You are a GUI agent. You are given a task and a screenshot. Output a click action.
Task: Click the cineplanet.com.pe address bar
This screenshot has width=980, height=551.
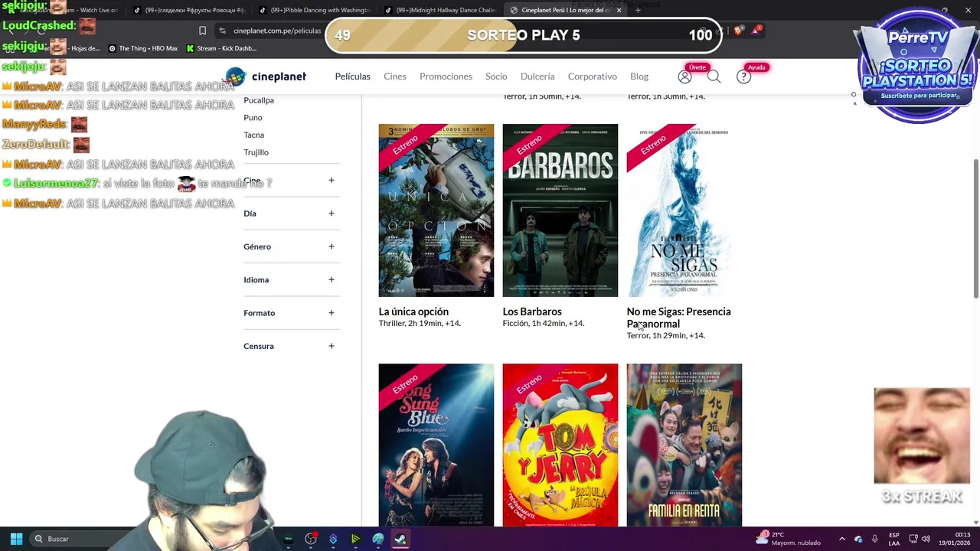[277, 31]
